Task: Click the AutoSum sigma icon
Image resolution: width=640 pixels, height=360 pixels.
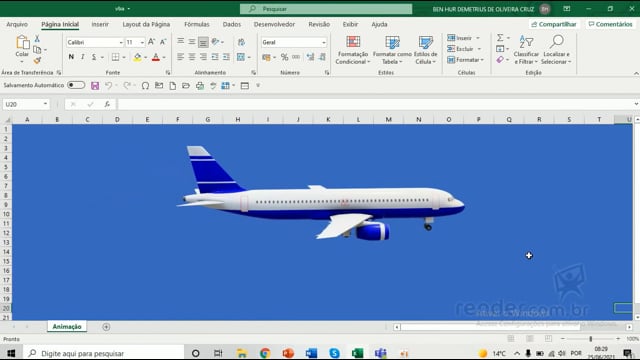Action: (x=500, y=38)
